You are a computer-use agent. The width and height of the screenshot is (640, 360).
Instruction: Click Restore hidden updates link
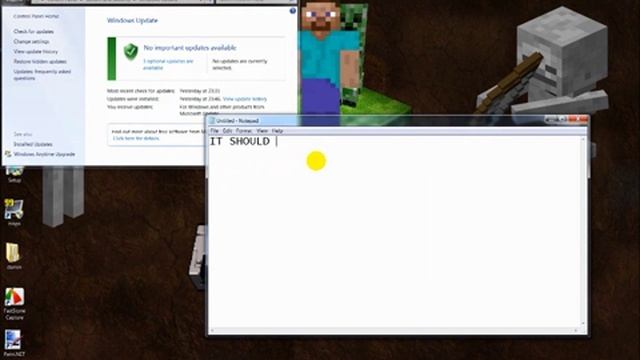tap(40, 62)
